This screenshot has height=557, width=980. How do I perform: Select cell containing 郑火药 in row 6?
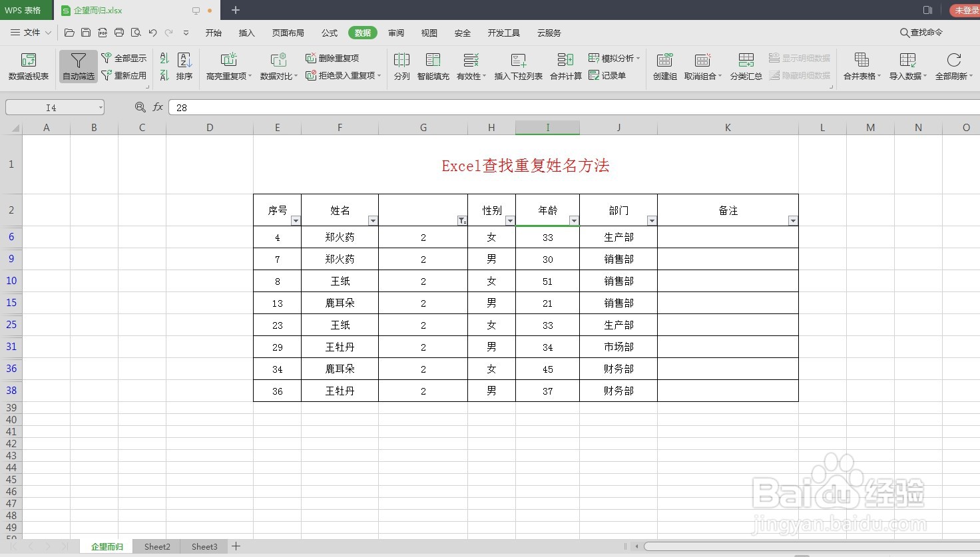click(x=340, y=237)
